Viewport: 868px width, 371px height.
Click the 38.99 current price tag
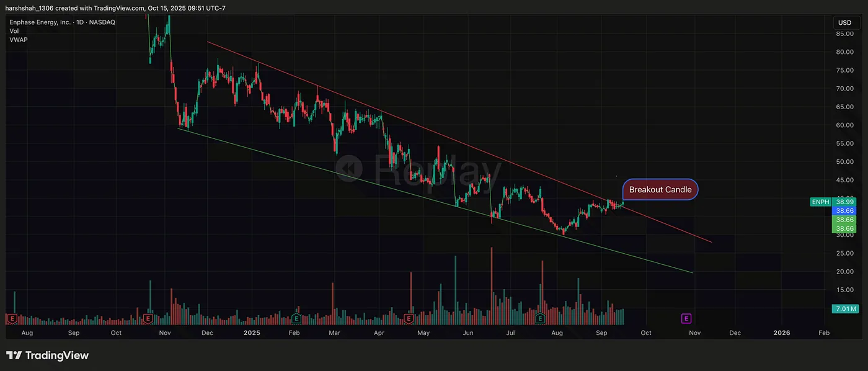845,202
